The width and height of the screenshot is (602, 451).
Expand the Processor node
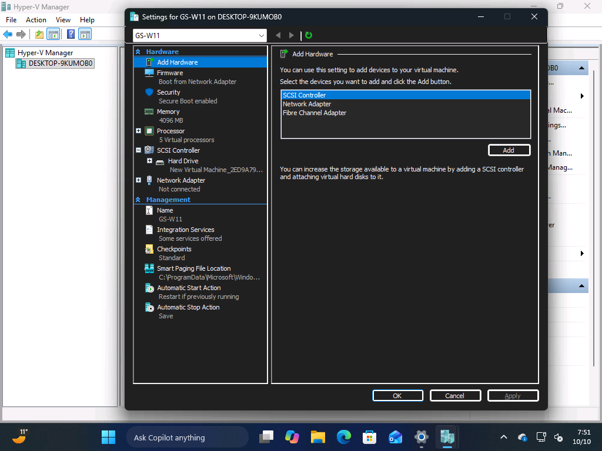tap(139, 131)
